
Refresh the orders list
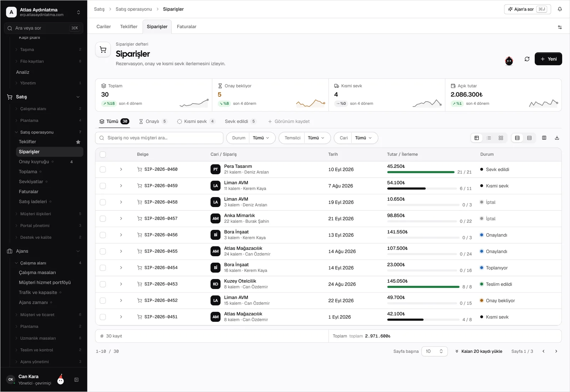coord(527,59)
